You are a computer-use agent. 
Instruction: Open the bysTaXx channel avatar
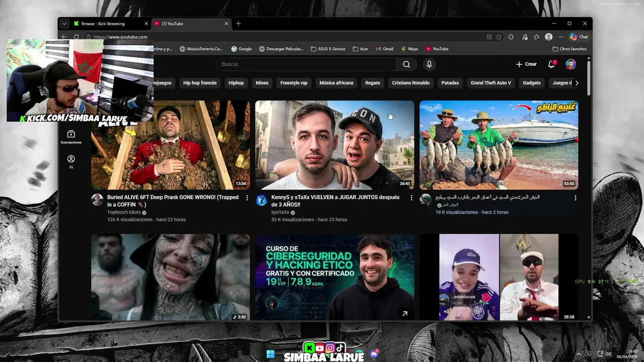pyautogui.click(x=261, y=200)
